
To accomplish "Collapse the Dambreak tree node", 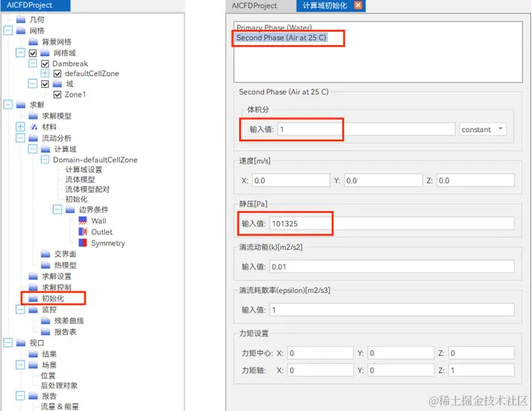I will (x=33, y=64).
